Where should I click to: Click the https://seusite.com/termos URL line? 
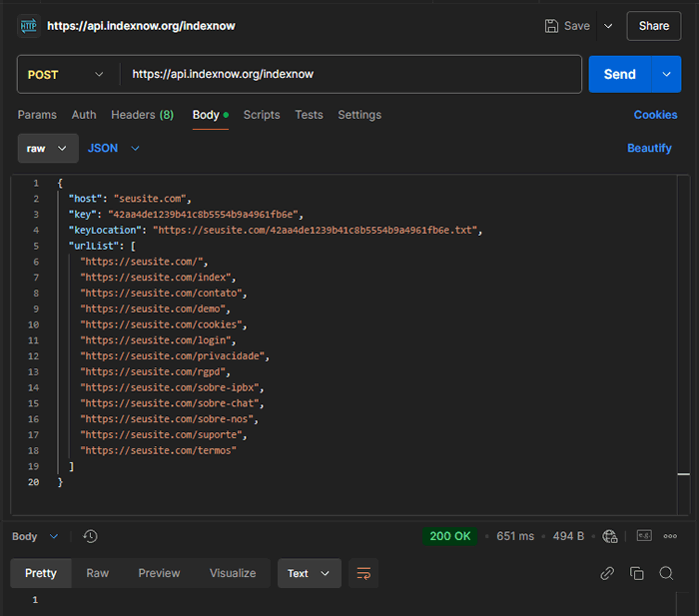click(158, 450)
